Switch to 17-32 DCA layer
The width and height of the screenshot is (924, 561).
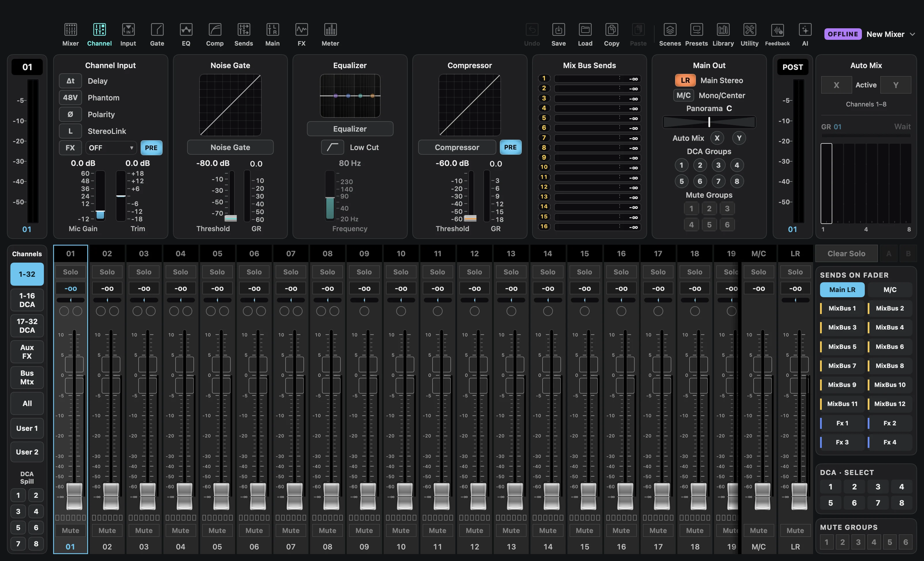pyautogui.click(x=27, y=326)
